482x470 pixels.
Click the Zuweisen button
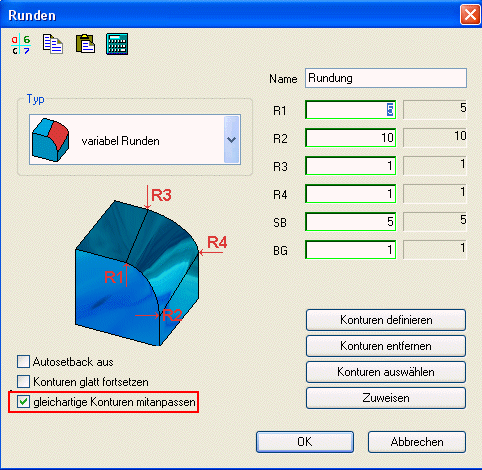(386, 398)
